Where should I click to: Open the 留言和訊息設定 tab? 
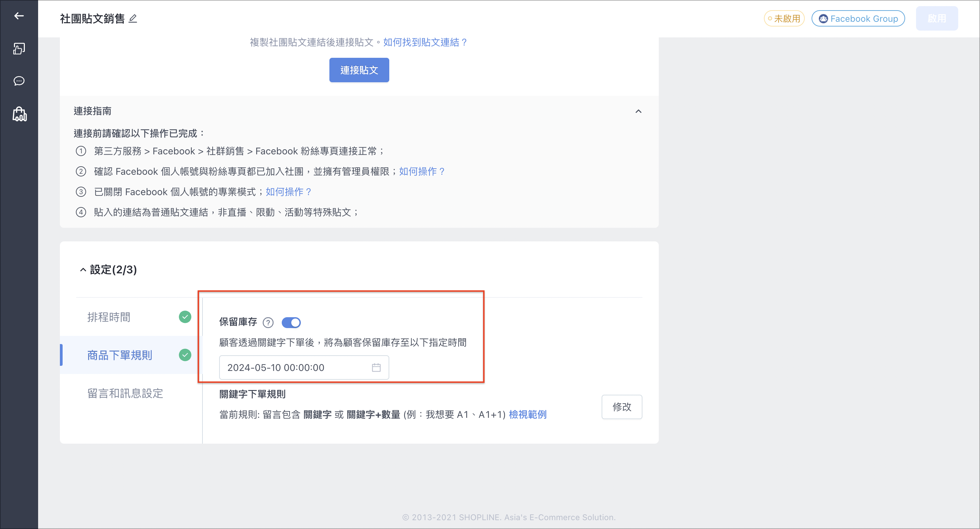[x=131, y=393]
